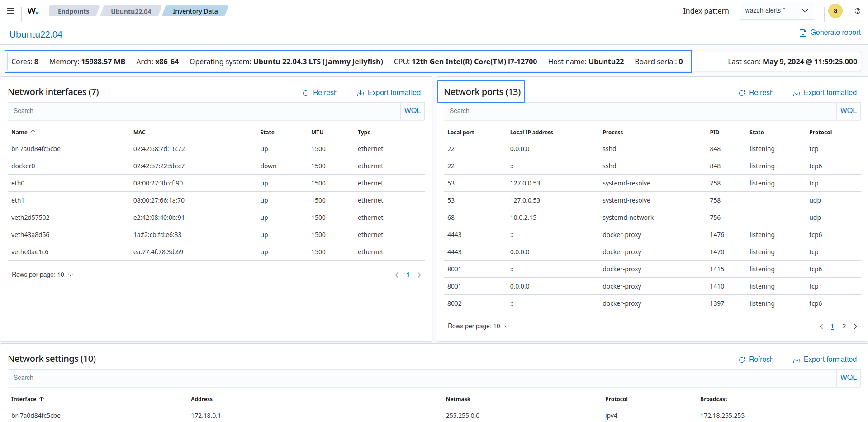Sort interfaces by MTU column header

coord(317,132)
